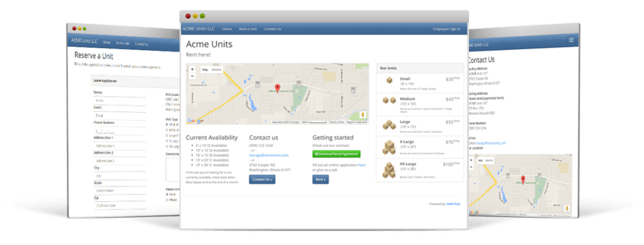
Task: Click the blue Contact Us button
Action: coord(262,179)
